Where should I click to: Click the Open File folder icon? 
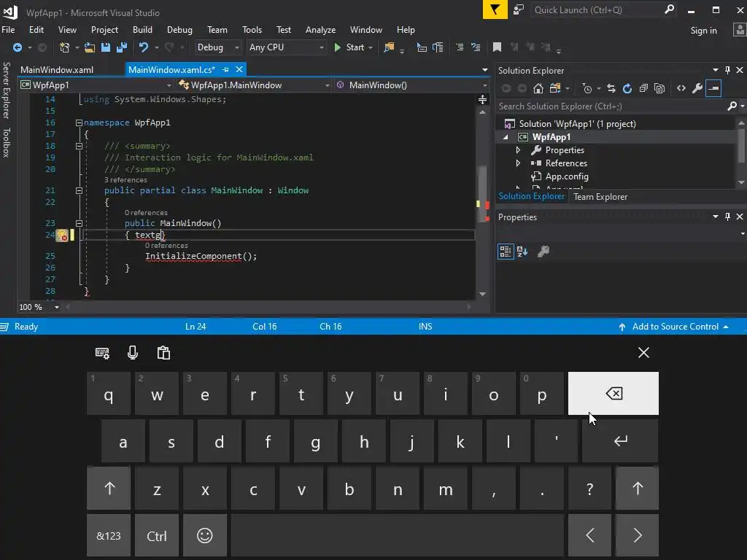[x=90, y=47]
